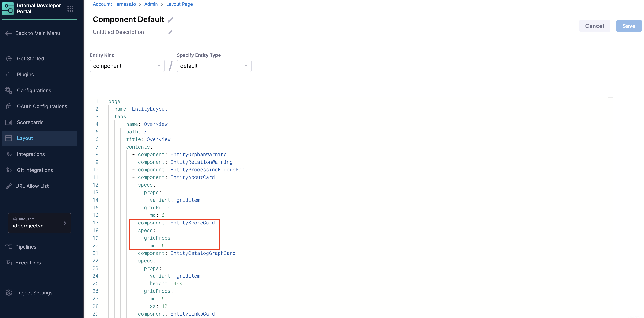This screenshot has height=318, width=644.
Task: Click the Scorecards sidebar icon
Action: click(9, 122)
